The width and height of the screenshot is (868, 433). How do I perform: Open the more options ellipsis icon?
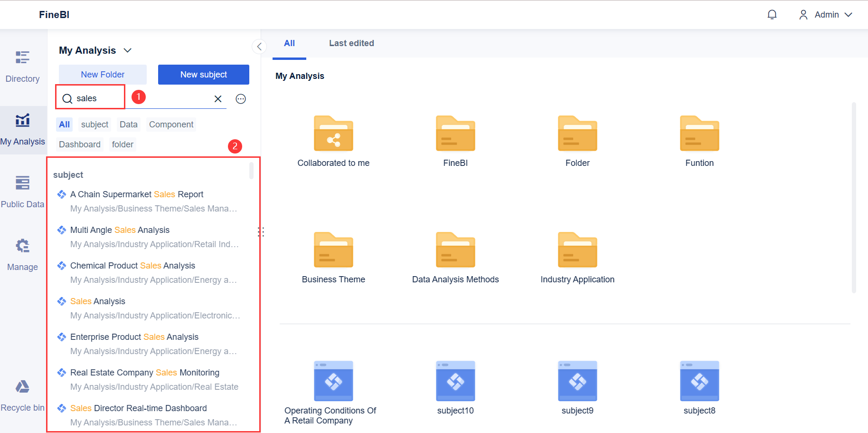pos(241,98)
